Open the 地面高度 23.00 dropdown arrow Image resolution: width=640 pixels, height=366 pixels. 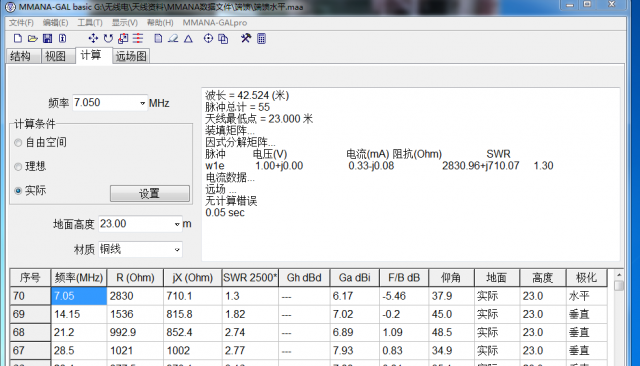click(177, 224)
